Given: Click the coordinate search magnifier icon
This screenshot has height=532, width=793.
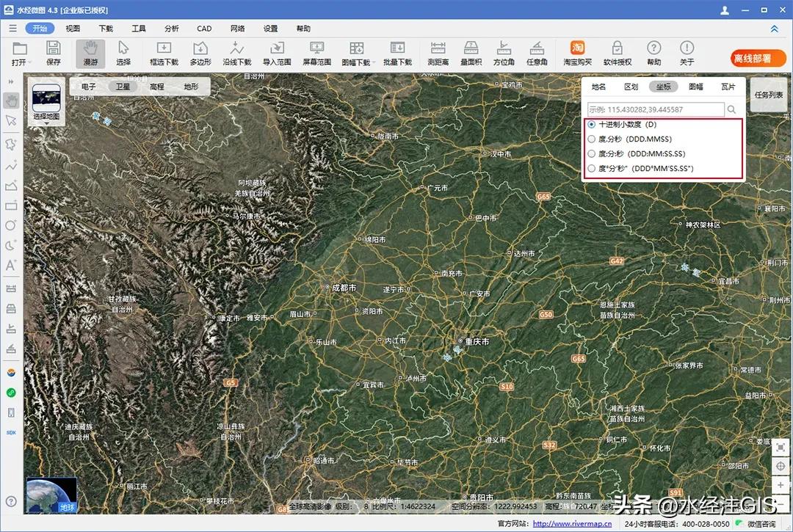Looking at the screenshot, I should click(x=731, y=109).
